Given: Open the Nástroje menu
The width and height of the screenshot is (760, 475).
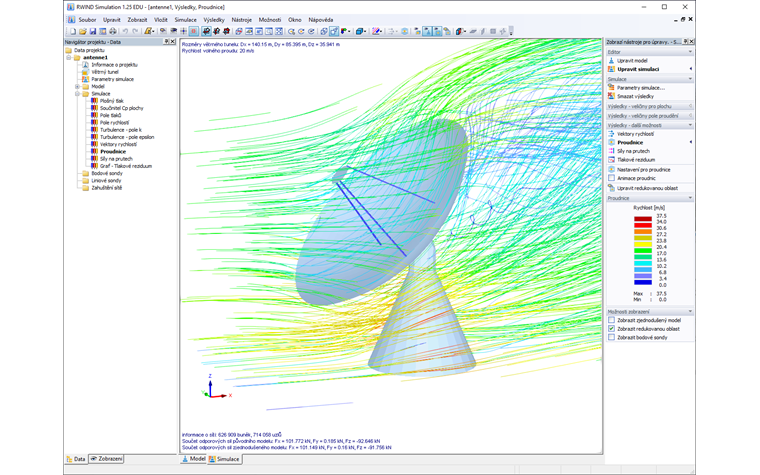Looking at the screenshot, I should click(241, 20).
